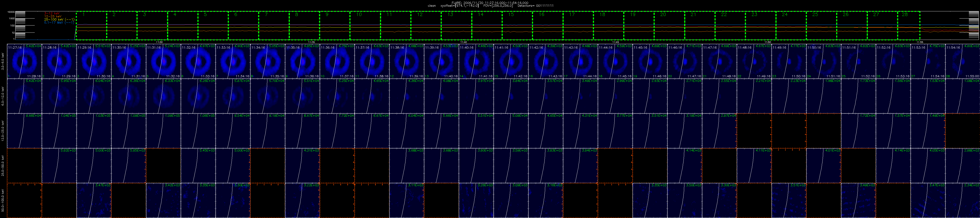This screenshot has height=218, width=980.
Task: Click the yellow 25-100 keV legend entry
Action: pos(59,19)
